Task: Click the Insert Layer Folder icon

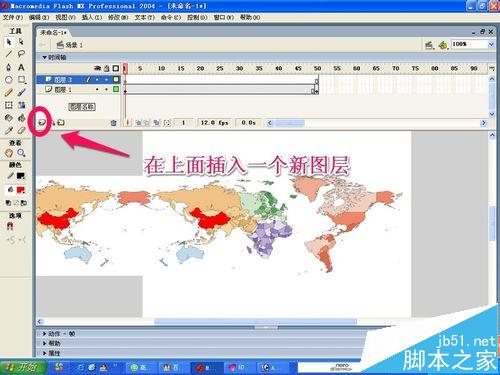Action: coord(61,123)
